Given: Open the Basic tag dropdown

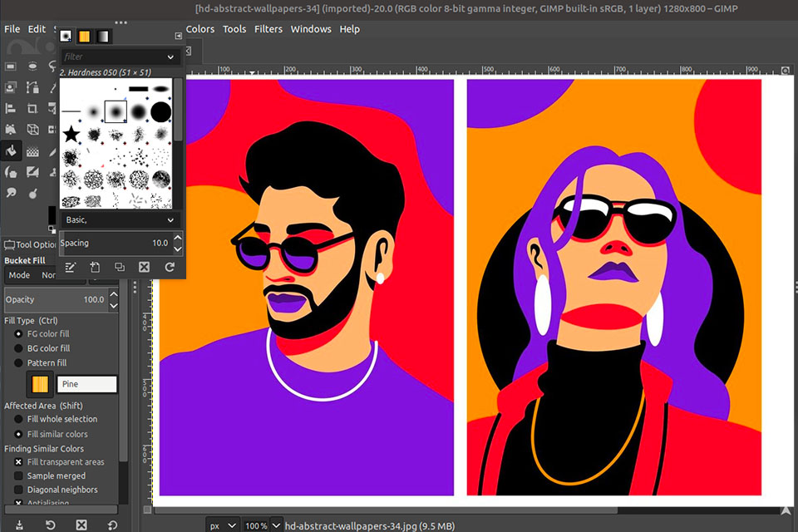Looking at the screenshot, I should pos(170,220).
